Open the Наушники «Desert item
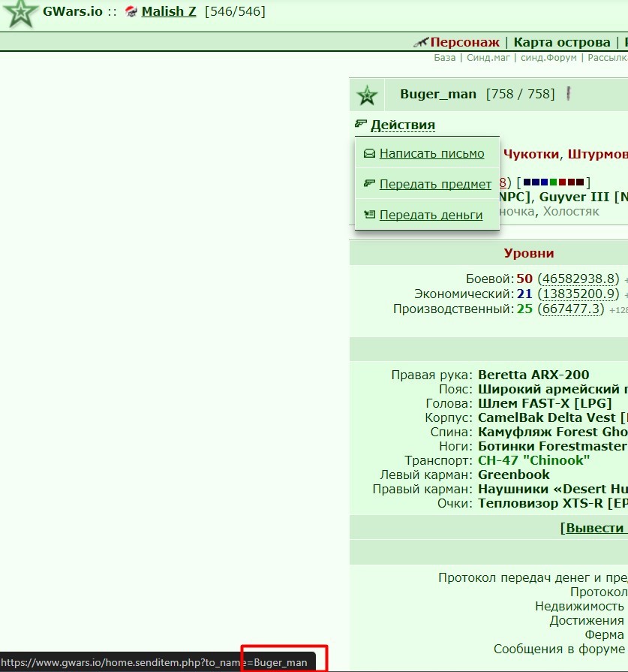 click(553, 489)
